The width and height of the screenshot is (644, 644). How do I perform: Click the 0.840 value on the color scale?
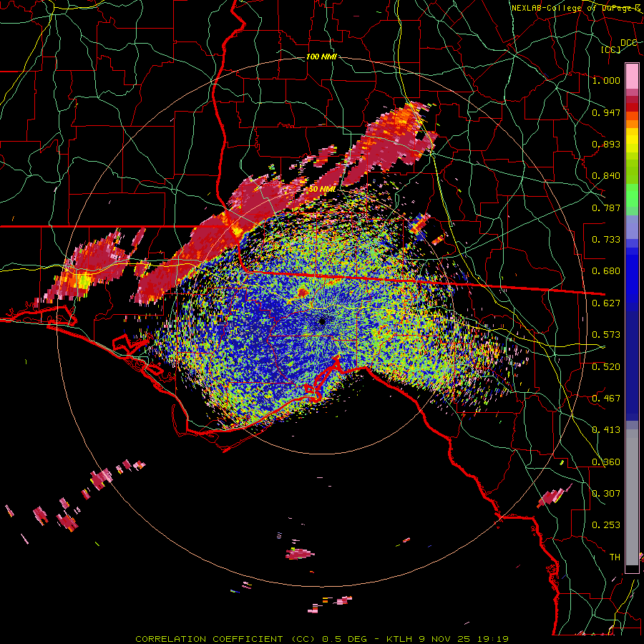(606, 176)
